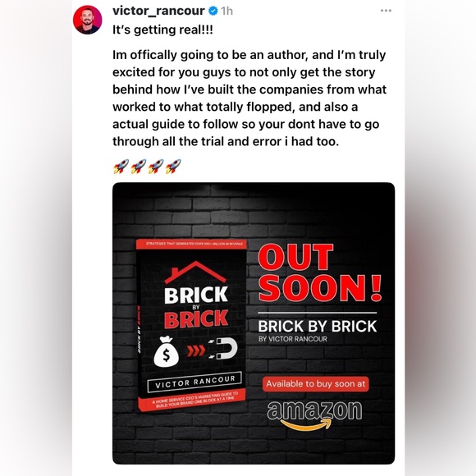Click the 'Available to buy soon at' badge

(316, 384)
